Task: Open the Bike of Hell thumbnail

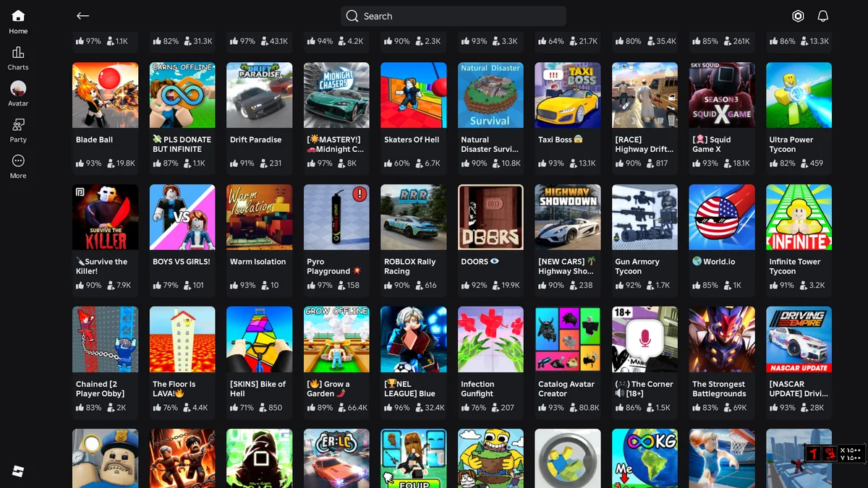Action: 260,339
